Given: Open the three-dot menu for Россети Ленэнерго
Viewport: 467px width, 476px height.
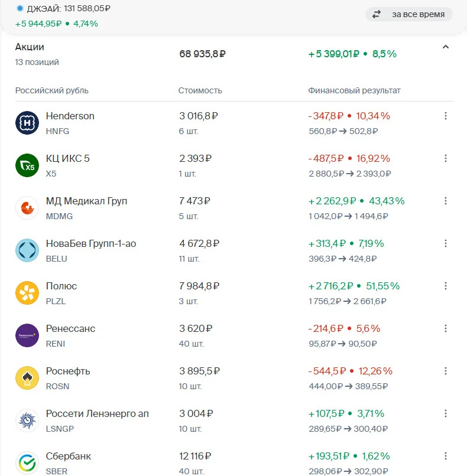Looking at the screenshot, I should (x=446, y=413).
